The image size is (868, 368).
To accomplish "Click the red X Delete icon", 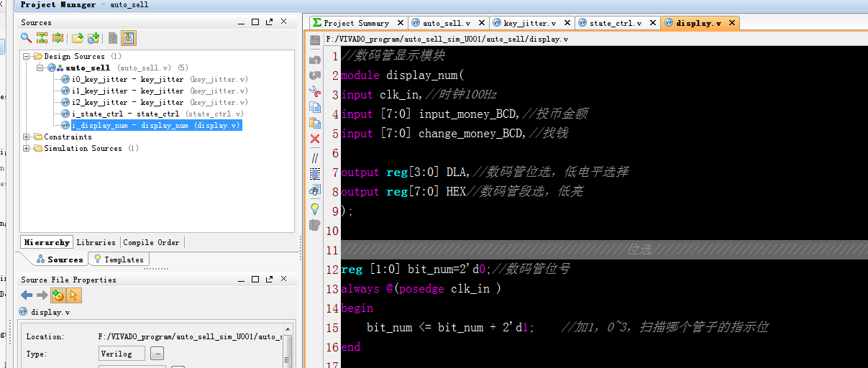I will click(x=315, y=139).
